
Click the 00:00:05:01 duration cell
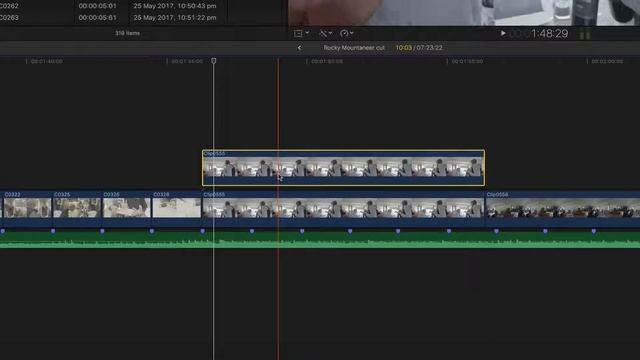[x=98, y=6]
